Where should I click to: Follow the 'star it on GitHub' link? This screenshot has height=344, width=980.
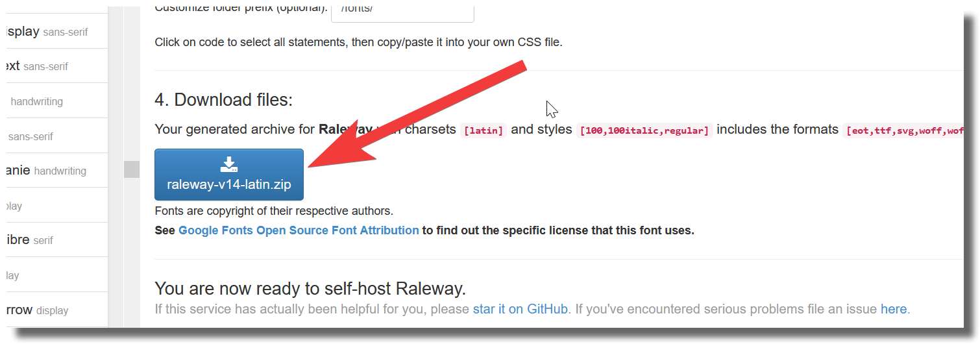(520, 309)
